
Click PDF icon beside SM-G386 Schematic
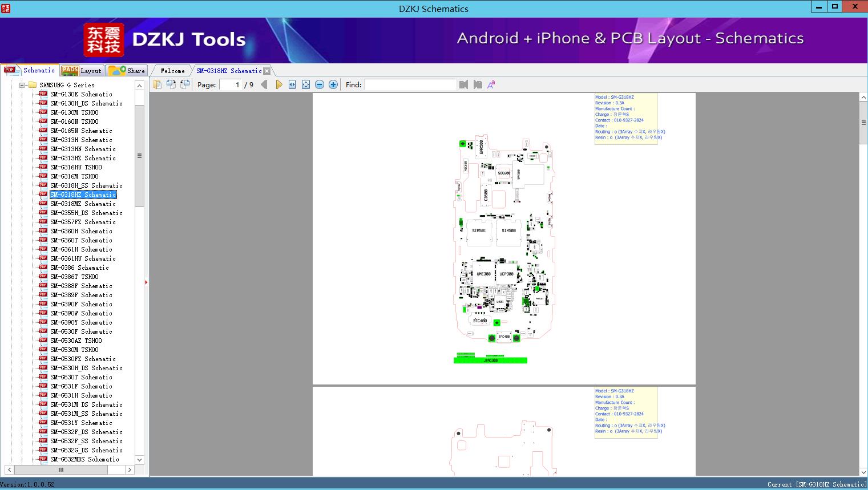[43, 267]
